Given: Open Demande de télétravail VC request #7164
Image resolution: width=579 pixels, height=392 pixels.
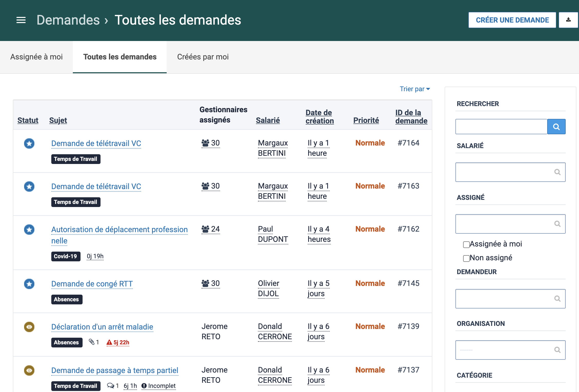Looking at the screenshot, I should coord(96,143).
